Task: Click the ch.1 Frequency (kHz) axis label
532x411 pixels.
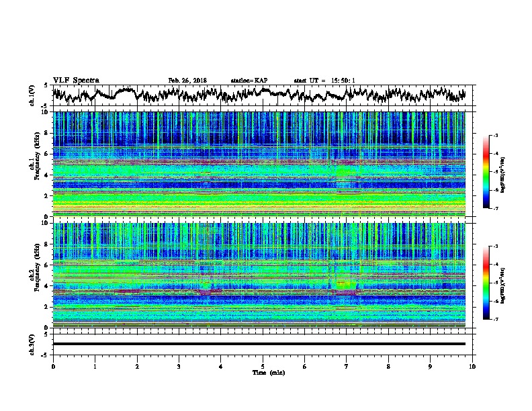Action: tap(37, 156)
